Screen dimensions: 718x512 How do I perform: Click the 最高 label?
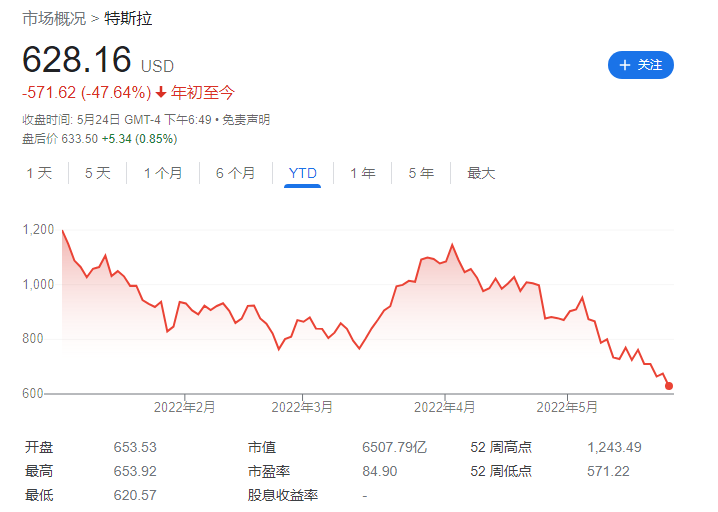tap(39, 471)
